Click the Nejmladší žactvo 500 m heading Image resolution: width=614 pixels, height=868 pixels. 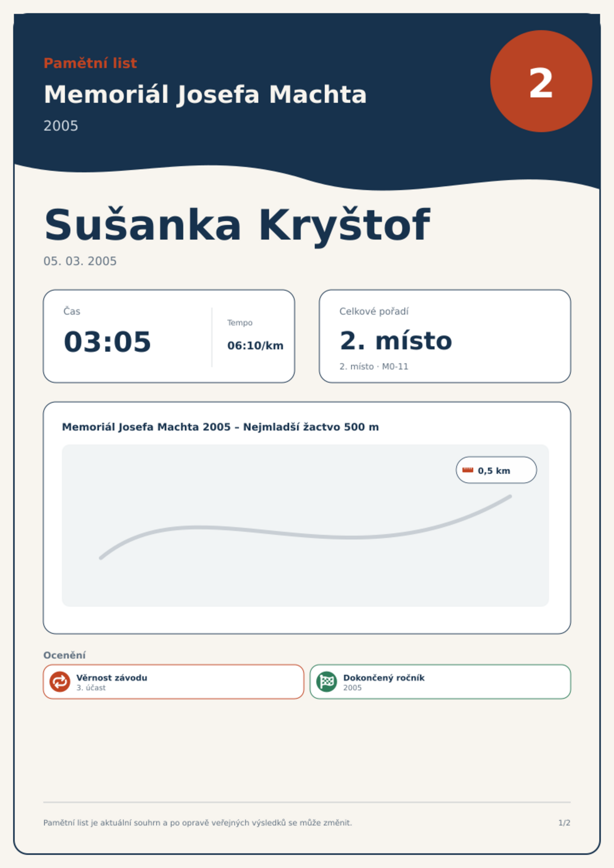(x=220, y=427)
